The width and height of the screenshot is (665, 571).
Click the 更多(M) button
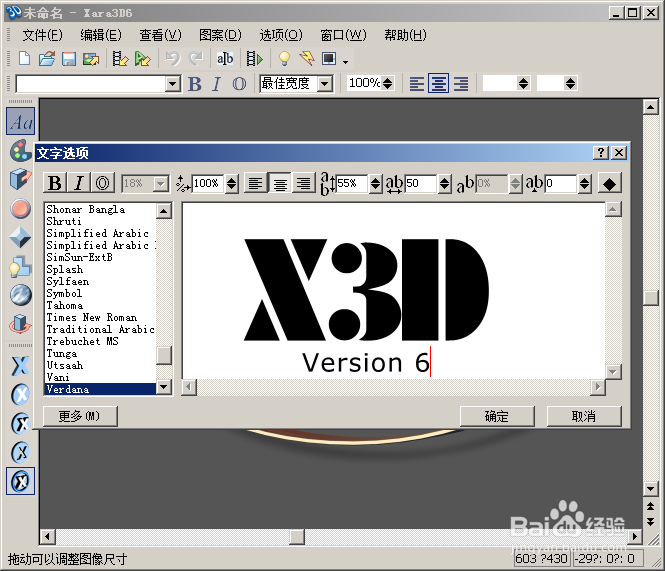click(80, 416)
